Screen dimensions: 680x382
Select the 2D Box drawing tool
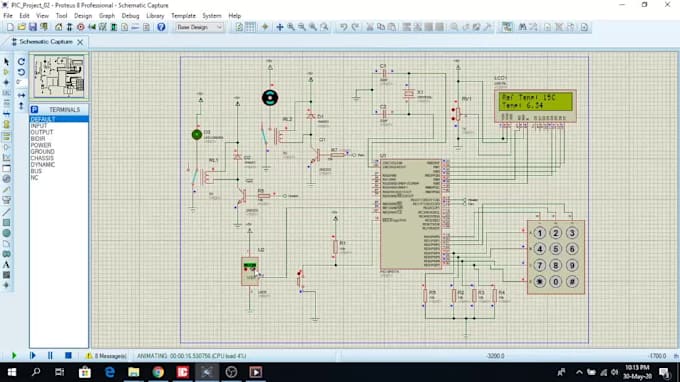click(6, 222)
